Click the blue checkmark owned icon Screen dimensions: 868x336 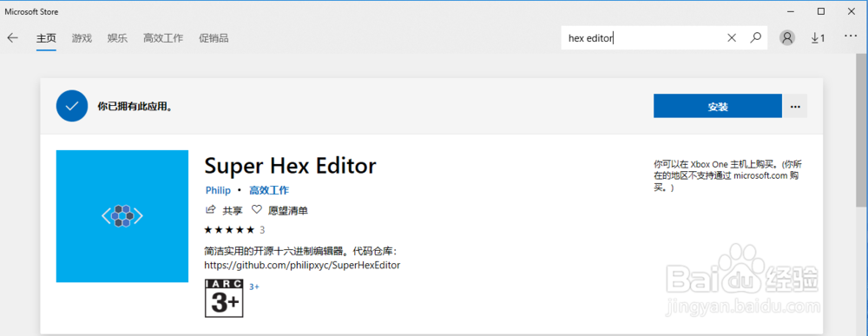coord(72,106)
